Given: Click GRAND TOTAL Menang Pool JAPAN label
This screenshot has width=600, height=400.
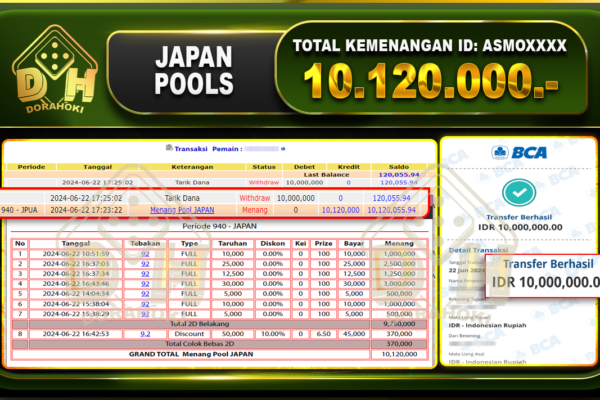Looking at the screenshot, I should pyautogui.click(x=191, y=354).
